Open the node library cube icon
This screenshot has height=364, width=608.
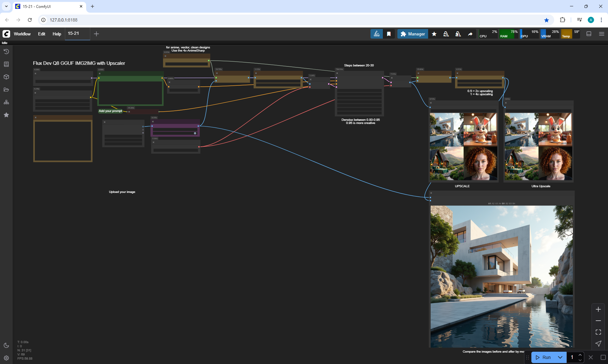click(x=6, y=77)
